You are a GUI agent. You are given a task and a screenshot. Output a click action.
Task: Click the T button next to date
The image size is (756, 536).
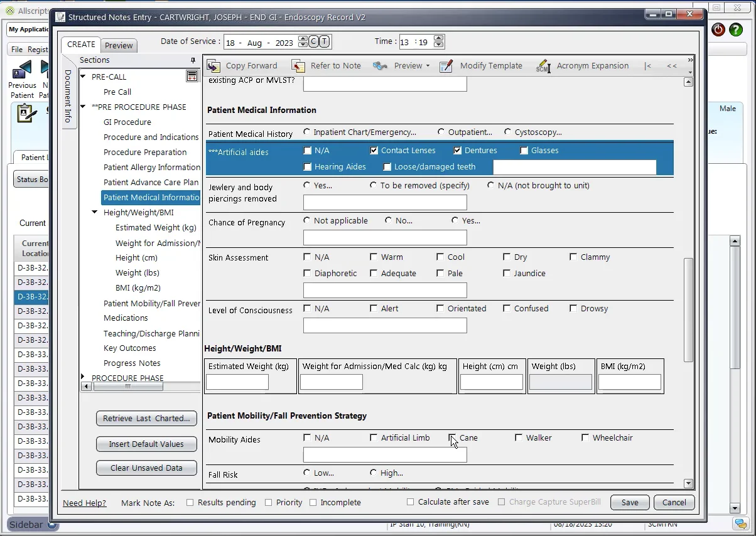click(x=324, y=42)
